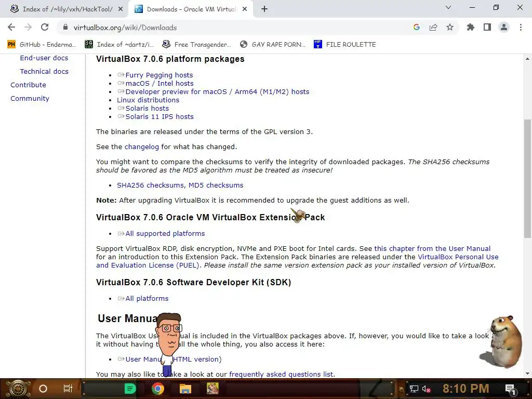This screenshot has height=399, width=532.
Task: Open the FILE ROULETTE bookmark
Action: pyautogui.click(x=345, y=45)
